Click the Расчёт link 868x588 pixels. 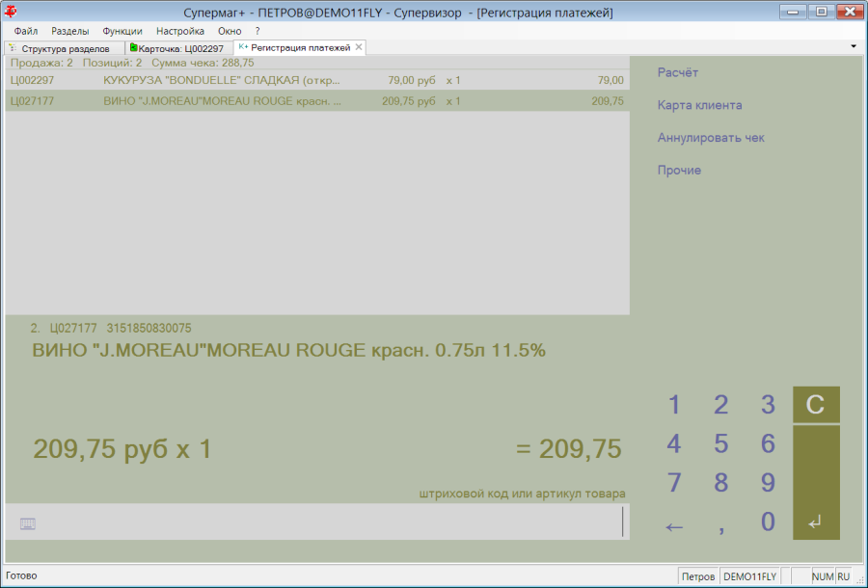678,72
